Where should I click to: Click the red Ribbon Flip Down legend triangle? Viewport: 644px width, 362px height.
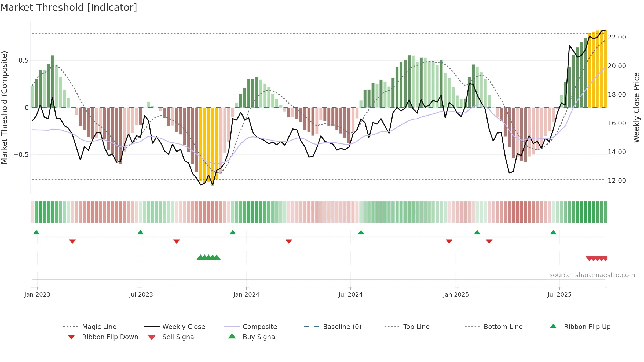(71, 337)
